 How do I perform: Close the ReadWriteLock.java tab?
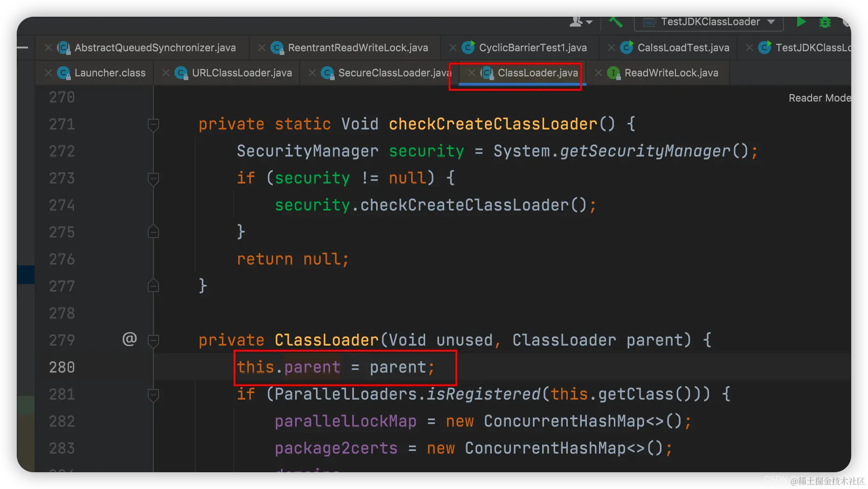click(x=598, y=73)
